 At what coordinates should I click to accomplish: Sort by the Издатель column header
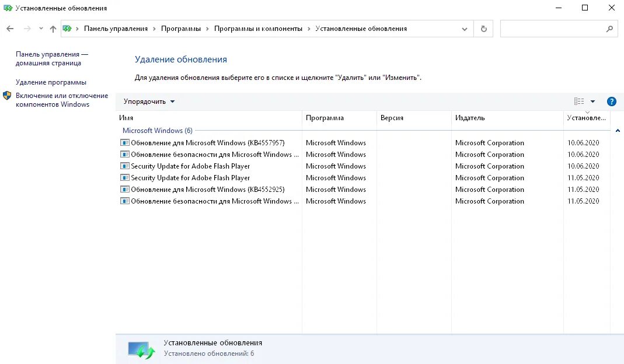point(507,118)
